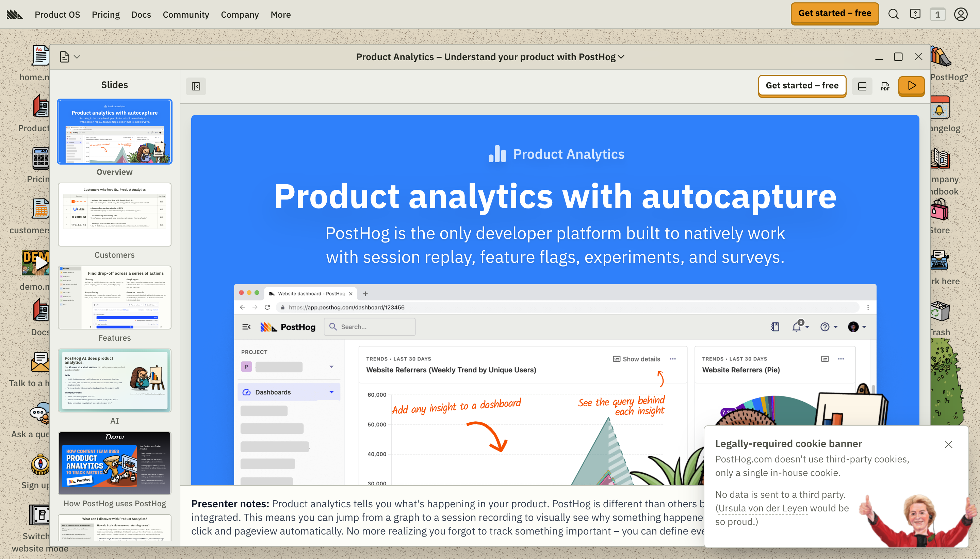Open the window counter showing 1
Screen dimensions: 980x559
937,15
